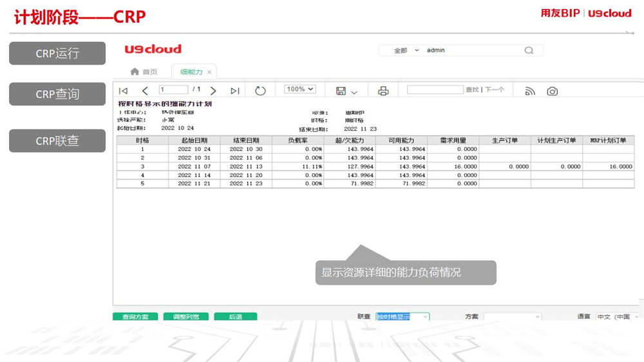Image resolution: width=644 pixels, height=362 pixels.
Task: Jump to last report page
Action: pos(235,91)
